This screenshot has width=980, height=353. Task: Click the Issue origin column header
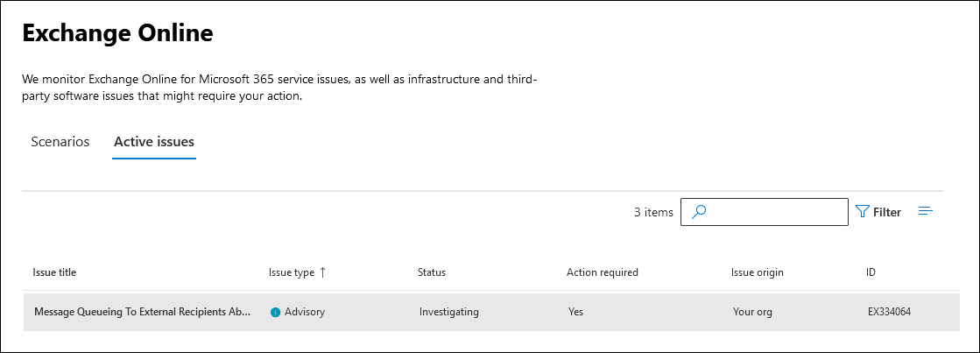pos(758,272)
